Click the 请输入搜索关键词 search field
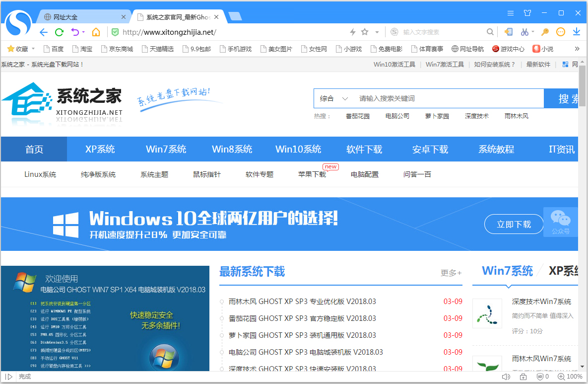Image resolution: width=588 pixels, height=384 pixels. (x=449, y=98)
